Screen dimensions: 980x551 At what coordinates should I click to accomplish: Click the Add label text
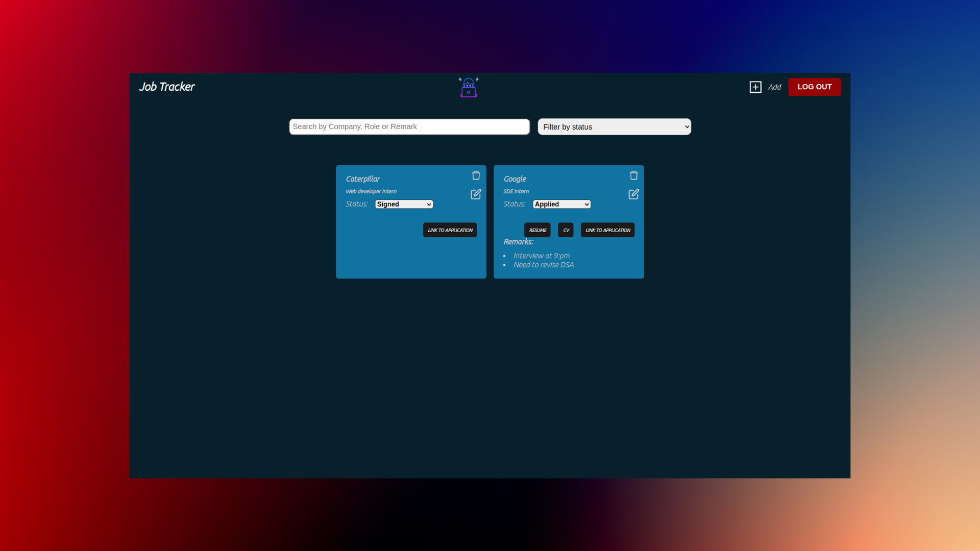click(774, 87)
